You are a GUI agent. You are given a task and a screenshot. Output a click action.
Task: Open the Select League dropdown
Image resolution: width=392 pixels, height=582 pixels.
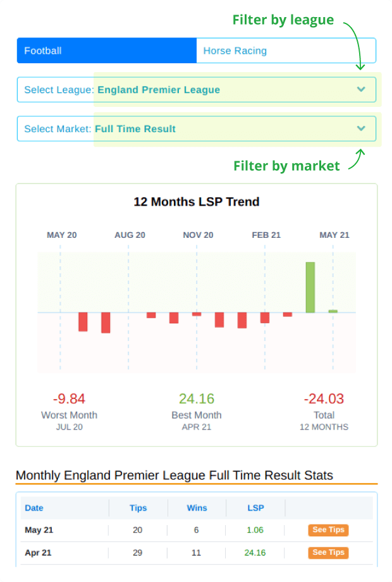pos(196,90)
